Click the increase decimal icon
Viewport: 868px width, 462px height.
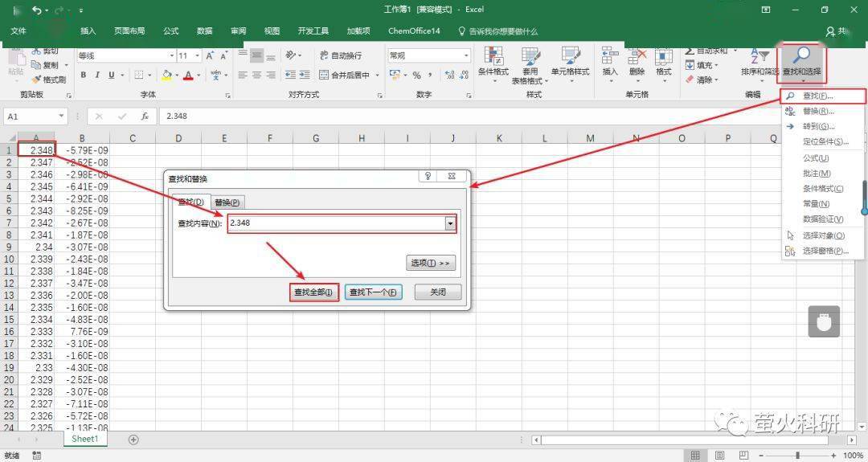[449, 75]
